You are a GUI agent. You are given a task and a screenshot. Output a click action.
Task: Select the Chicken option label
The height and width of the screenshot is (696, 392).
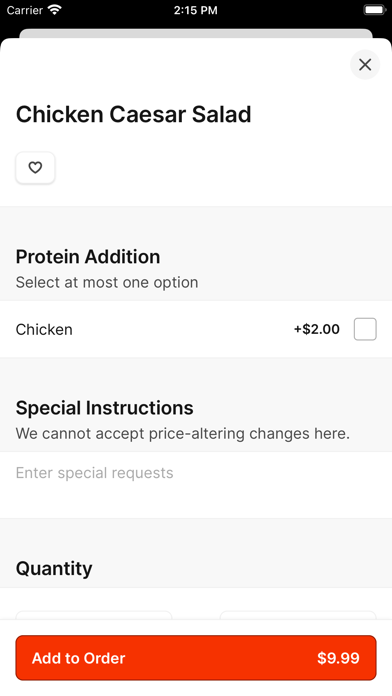point(44,329)
